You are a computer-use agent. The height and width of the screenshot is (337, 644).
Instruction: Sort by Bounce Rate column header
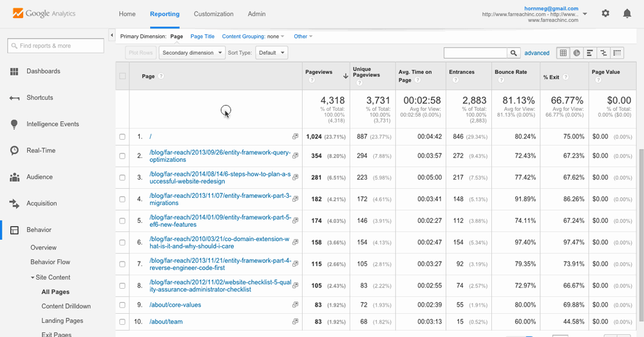tap(511, 72)
